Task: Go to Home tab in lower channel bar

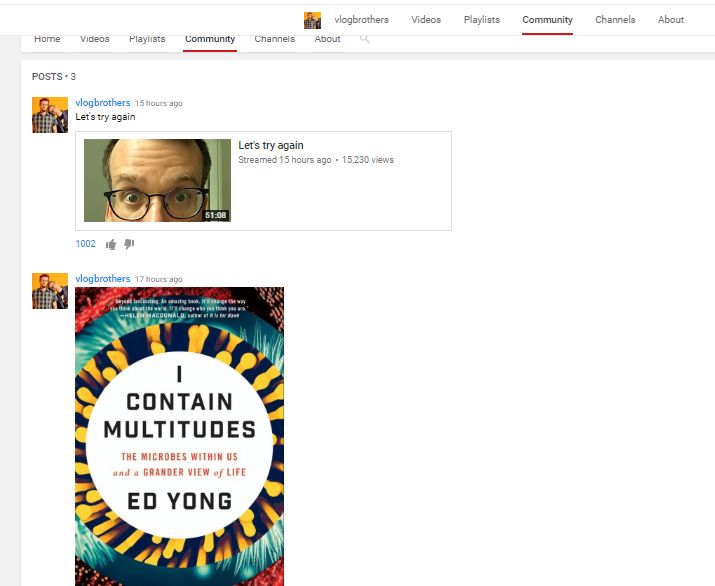Action: tap(47, 40)
